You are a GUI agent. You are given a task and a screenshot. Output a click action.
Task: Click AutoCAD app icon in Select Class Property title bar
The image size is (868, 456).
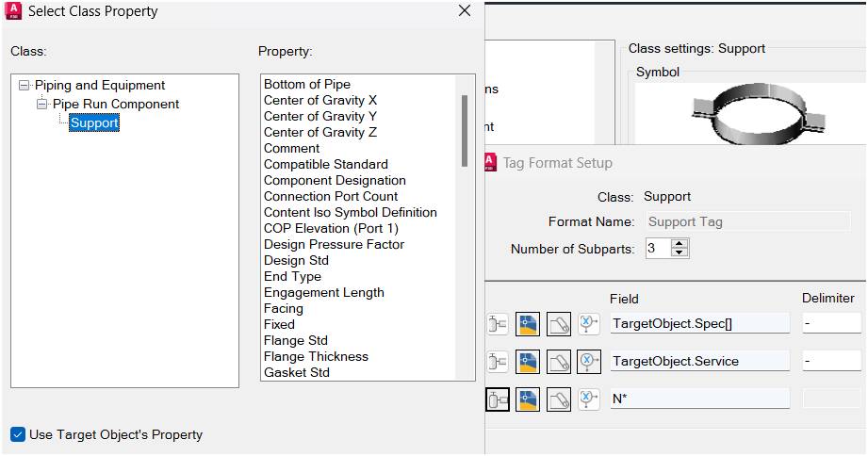(13, 10)
